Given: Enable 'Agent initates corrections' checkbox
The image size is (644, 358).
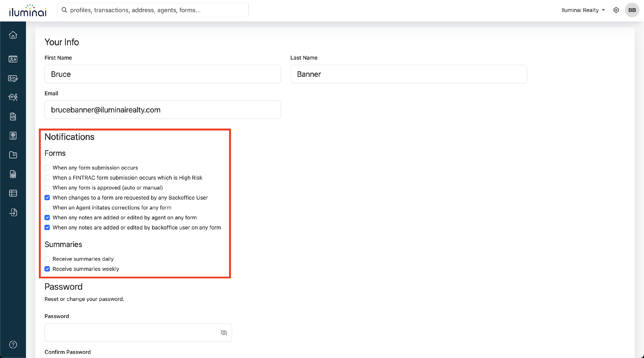Looking at the screenshot, I should coord(47,208).
